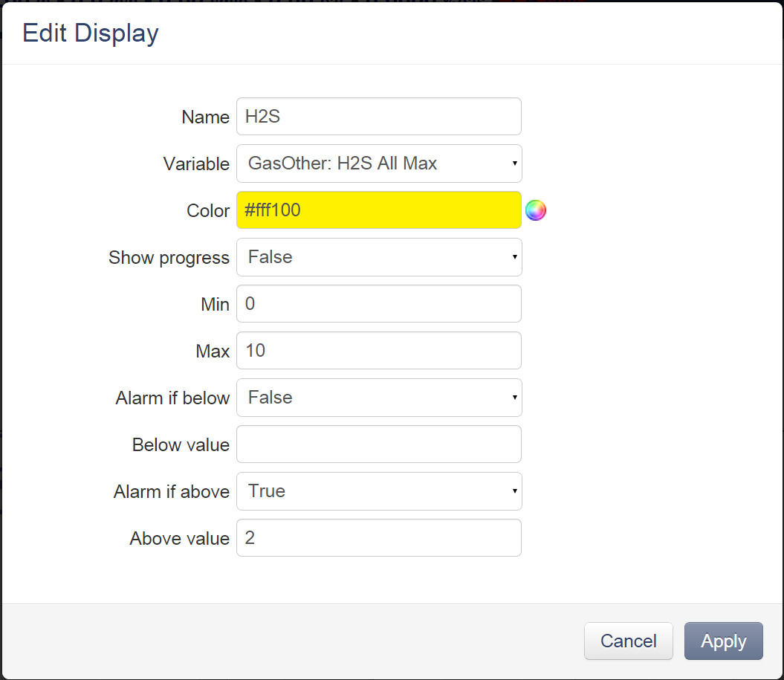784x680 pixels.
Task: Click the empty Below value field
Action: 379,444
